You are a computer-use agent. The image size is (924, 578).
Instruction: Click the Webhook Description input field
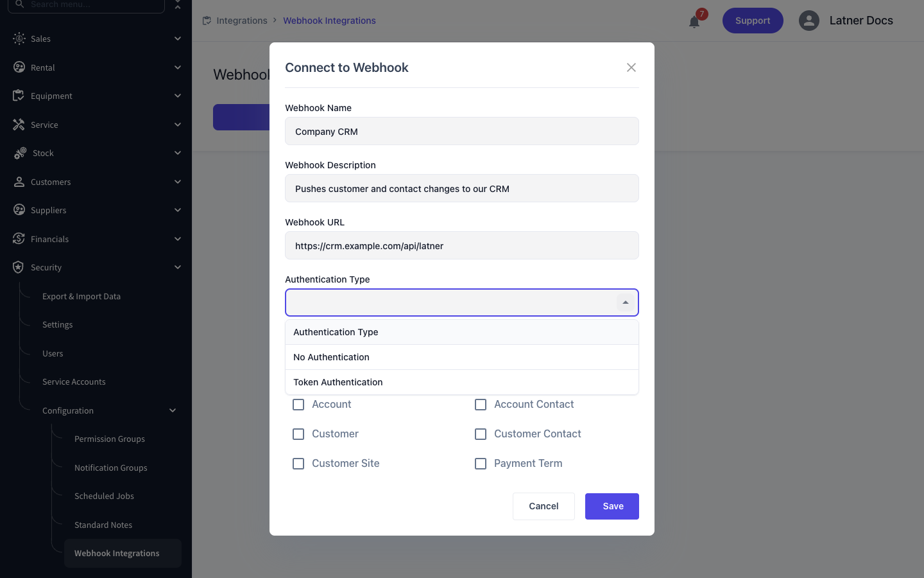(x=462, y=188)
